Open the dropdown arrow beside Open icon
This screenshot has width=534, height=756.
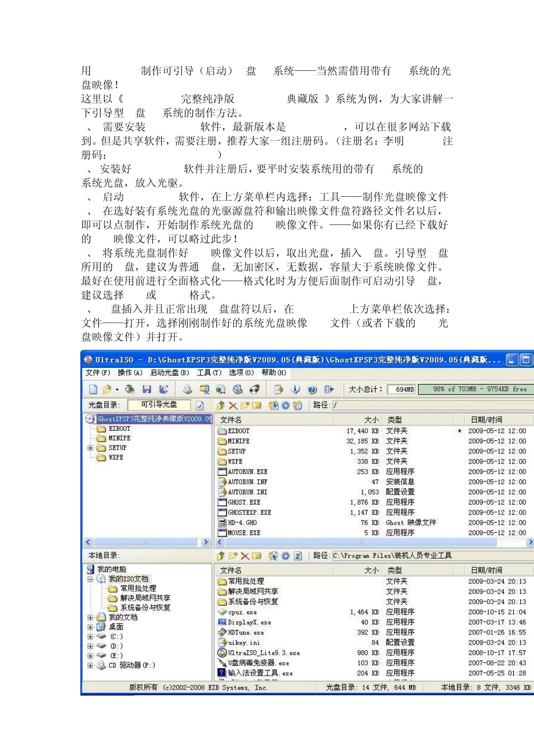117,389
